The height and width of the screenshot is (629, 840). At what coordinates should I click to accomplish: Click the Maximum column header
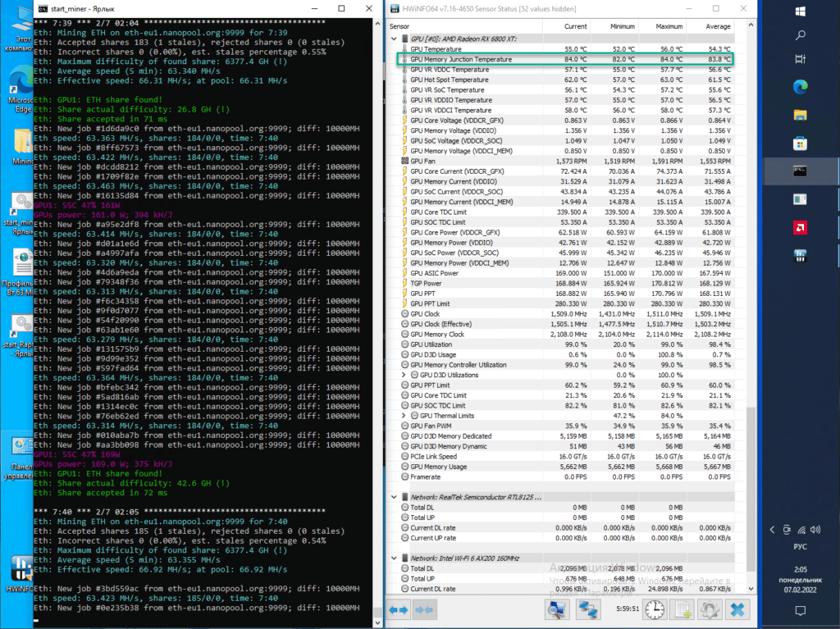(x=662, y=26)
